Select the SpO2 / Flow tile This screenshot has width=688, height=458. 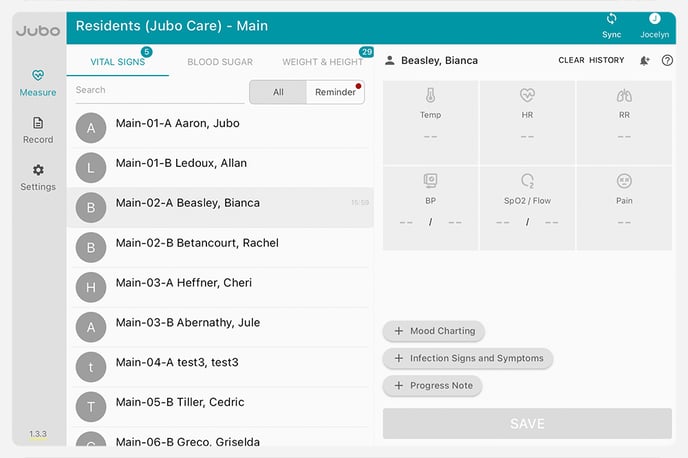tap(527, 208)
